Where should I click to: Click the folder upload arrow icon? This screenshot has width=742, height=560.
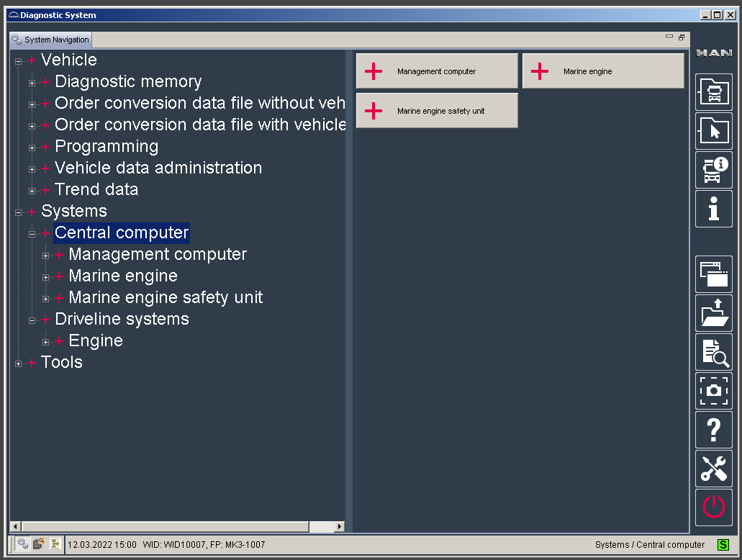pyautogui.click(x=714, y=313)
